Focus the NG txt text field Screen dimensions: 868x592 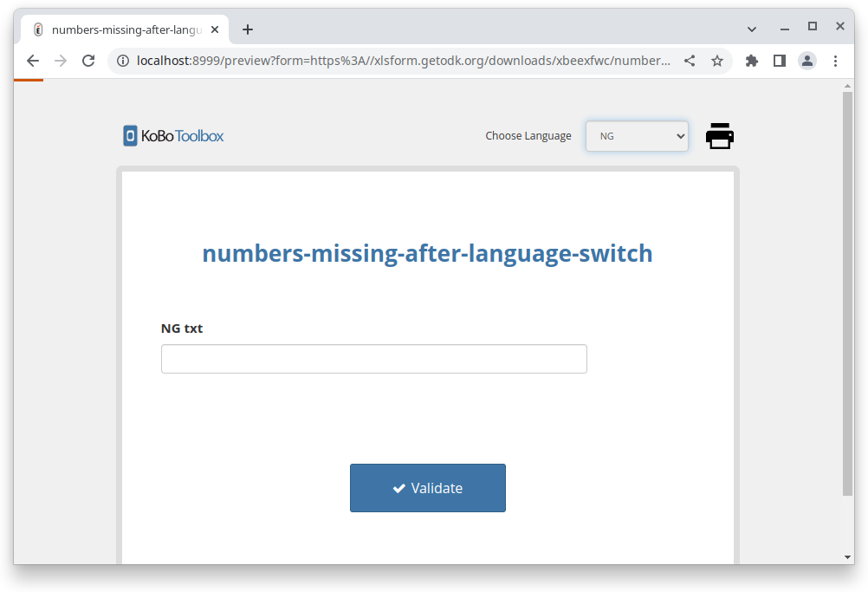[373, 359]
